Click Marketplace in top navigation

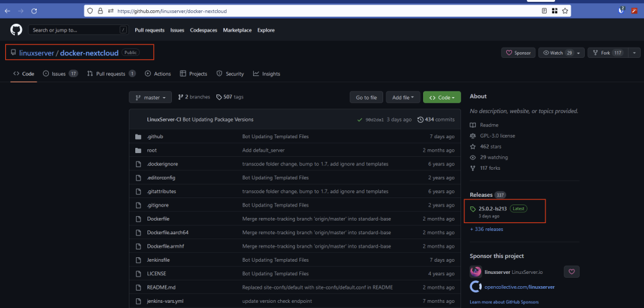[x=238, y=30]
